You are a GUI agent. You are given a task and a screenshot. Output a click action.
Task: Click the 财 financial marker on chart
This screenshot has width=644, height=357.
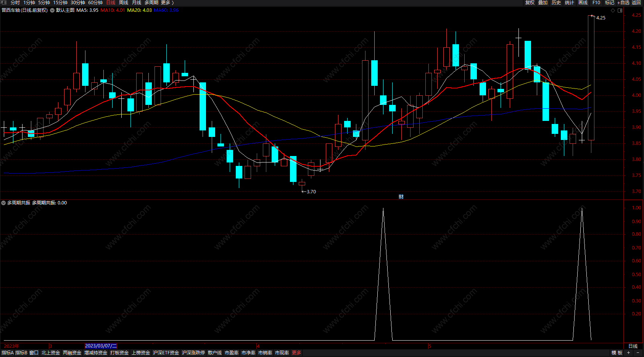[x=401, y=197]
